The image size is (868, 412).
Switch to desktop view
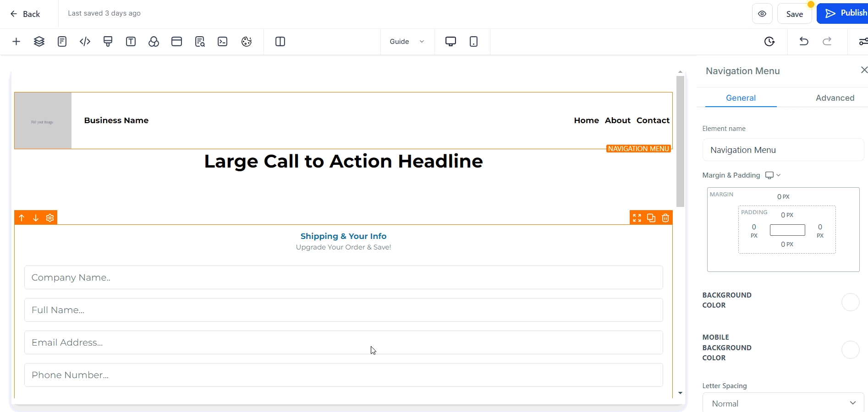click(450, 42)
